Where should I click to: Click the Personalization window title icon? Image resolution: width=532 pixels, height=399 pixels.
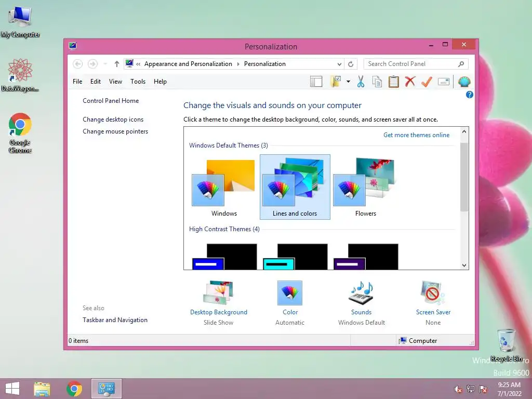coord(73,46)
